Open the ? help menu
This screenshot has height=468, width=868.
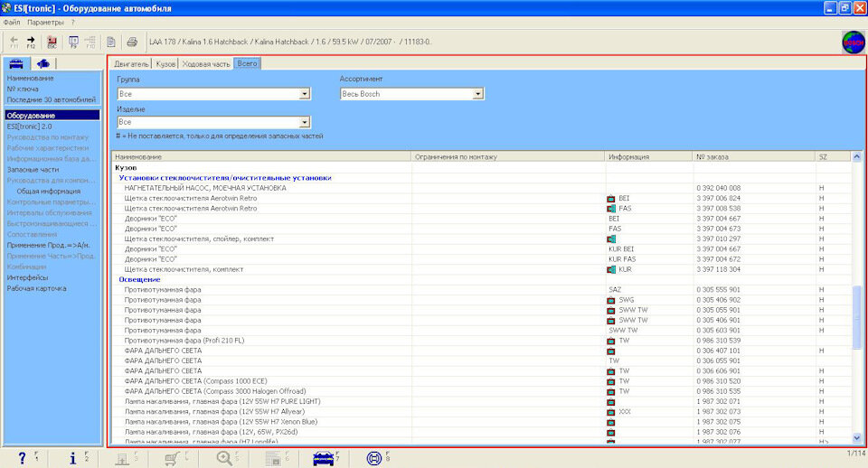72,23
